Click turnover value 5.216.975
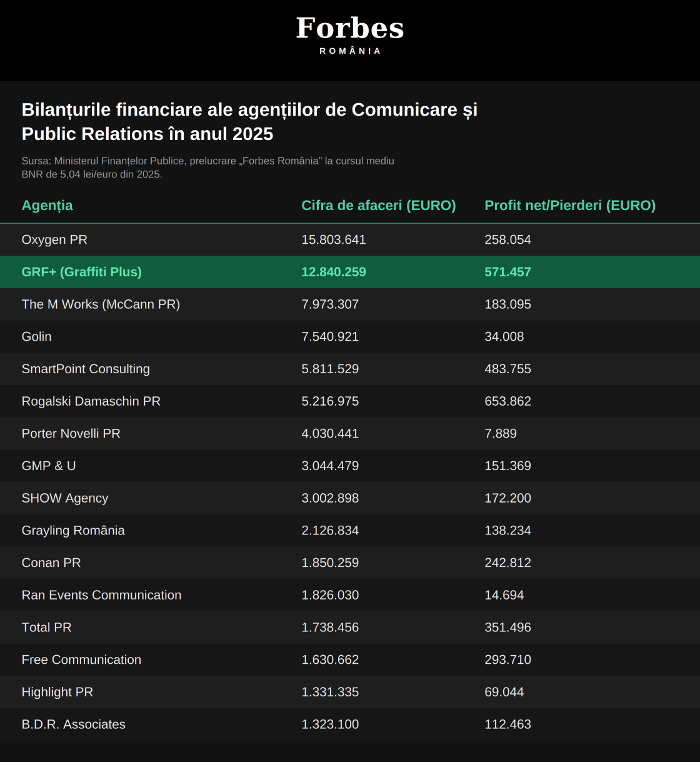The image size is (700, 762). [330, 401]
